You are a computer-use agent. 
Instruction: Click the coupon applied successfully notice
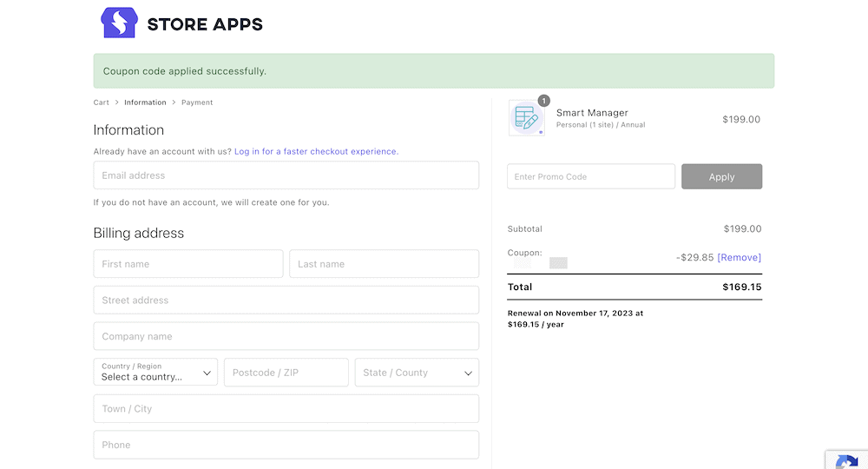[433, 71]
